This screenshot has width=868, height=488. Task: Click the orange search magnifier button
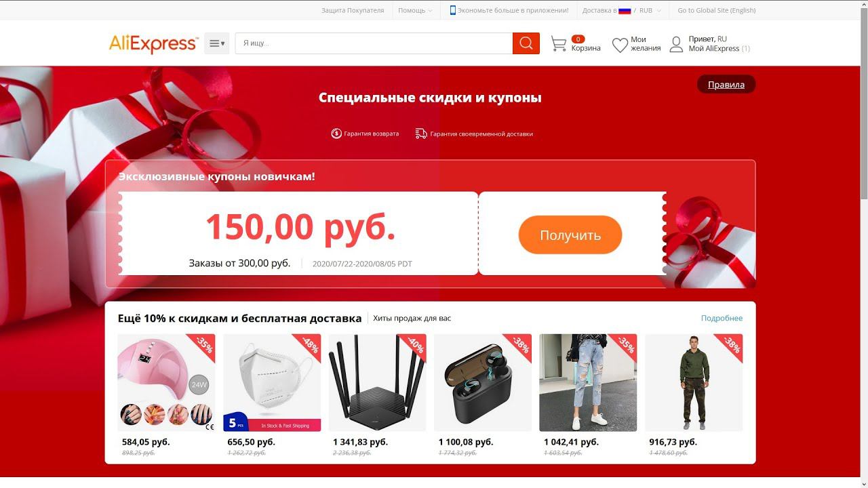(526, 43)
